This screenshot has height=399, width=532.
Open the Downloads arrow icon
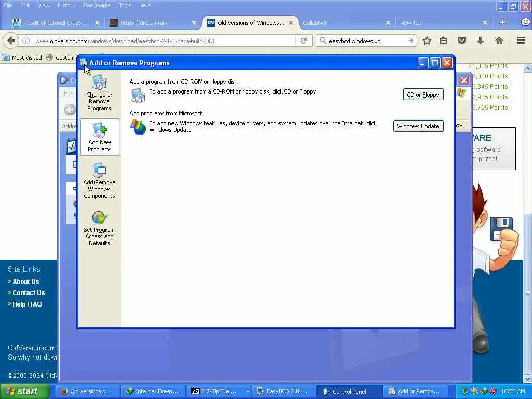[x=481, y=41]
